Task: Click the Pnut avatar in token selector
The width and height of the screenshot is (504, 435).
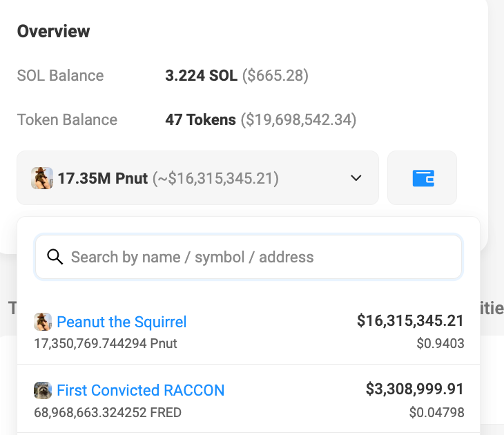Action: pos(42,179)
